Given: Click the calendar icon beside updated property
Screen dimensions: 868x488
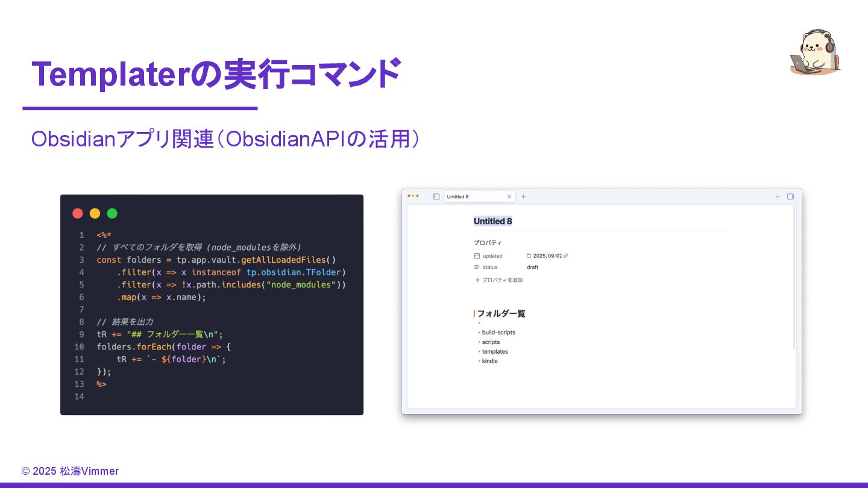Looking at the screenshot, I should pyautogui.click(x=477, y=255).
